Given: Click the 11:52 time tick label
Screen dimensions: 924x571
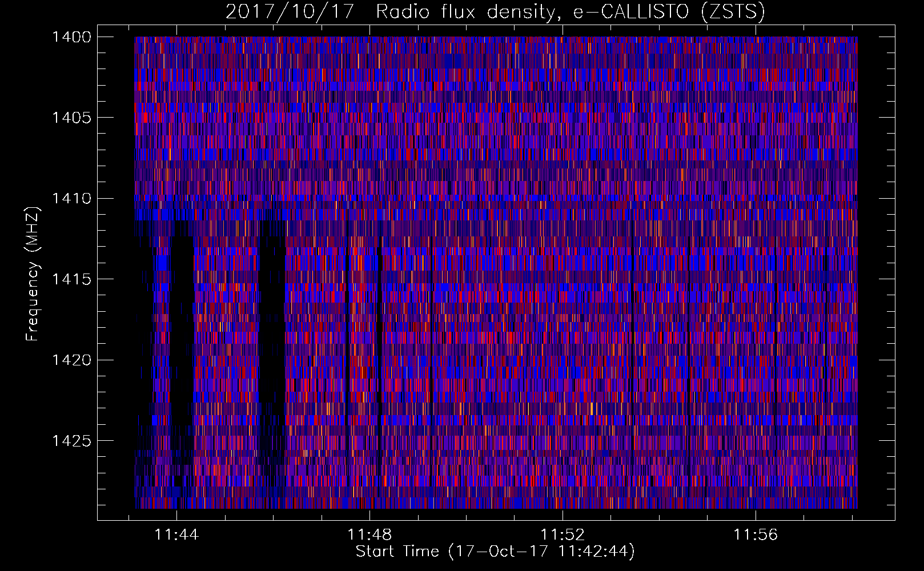Looking at the screenshot, I should (x=563, y=534).
